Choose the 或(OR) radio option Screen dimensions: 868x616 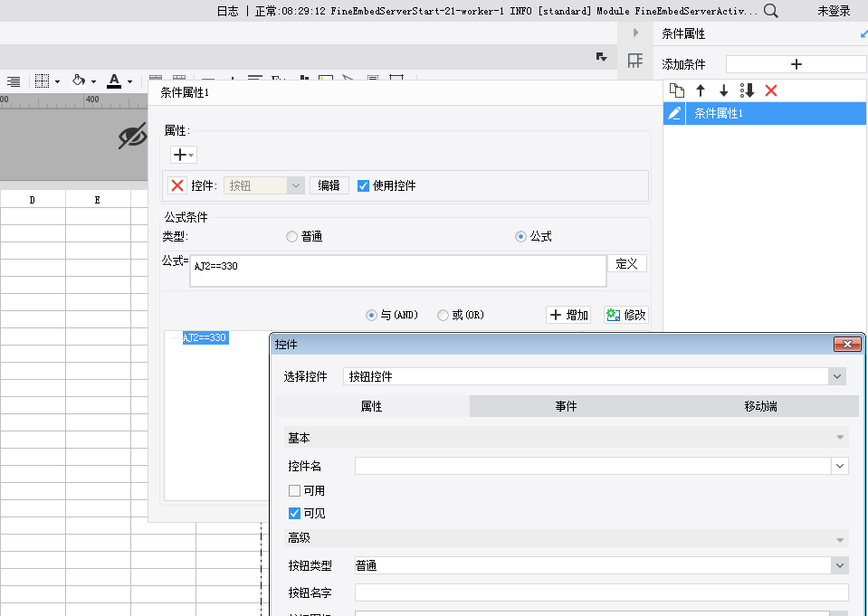443,315
